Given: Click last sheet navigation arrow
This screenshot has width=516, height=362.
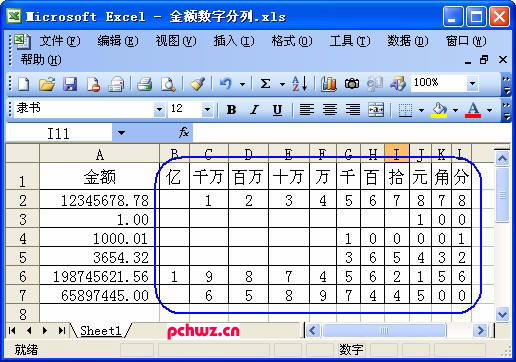Looking at the screenshot, I should pos(61,330).
